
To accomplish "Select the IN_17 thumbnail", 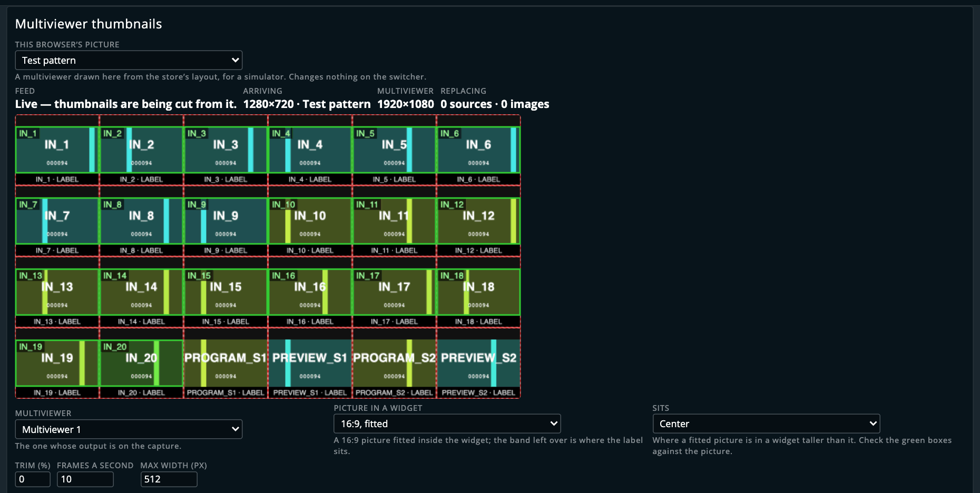I will [394, 292].
